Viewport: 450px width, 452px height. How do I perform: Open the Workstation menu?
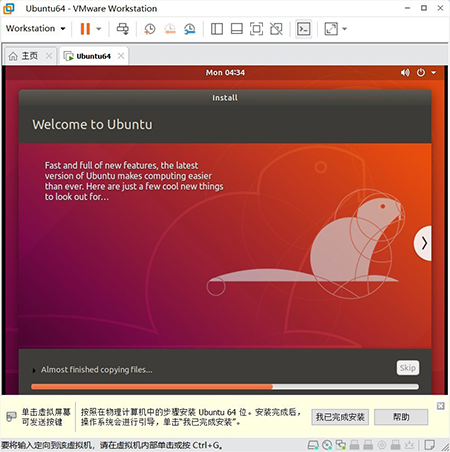[35, 28]
